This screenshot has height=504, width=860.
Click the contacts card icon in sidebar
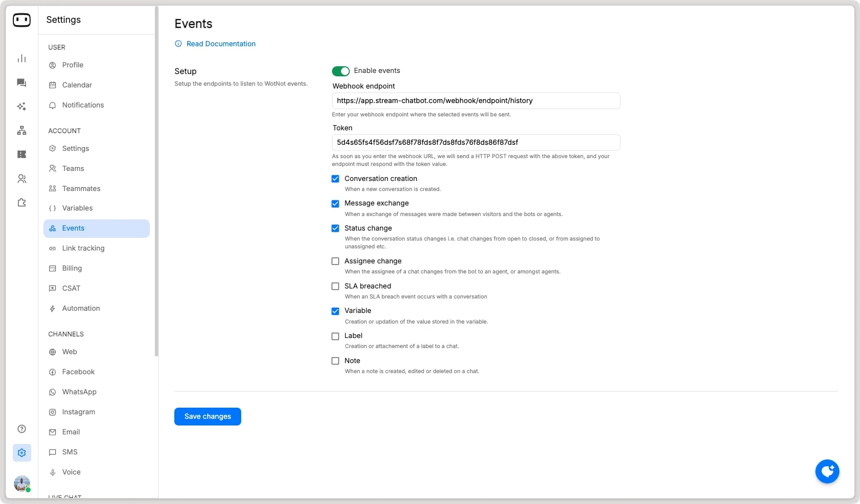pos(21,154)
